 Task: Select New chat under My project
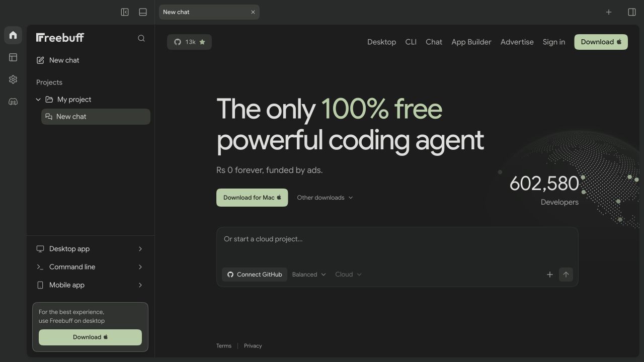tap(96, 117)
